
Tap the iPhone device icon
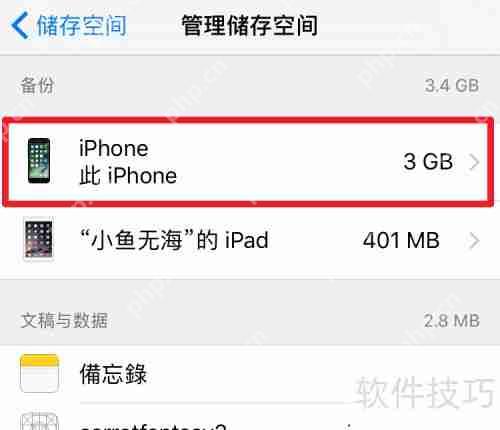point(39,161)
